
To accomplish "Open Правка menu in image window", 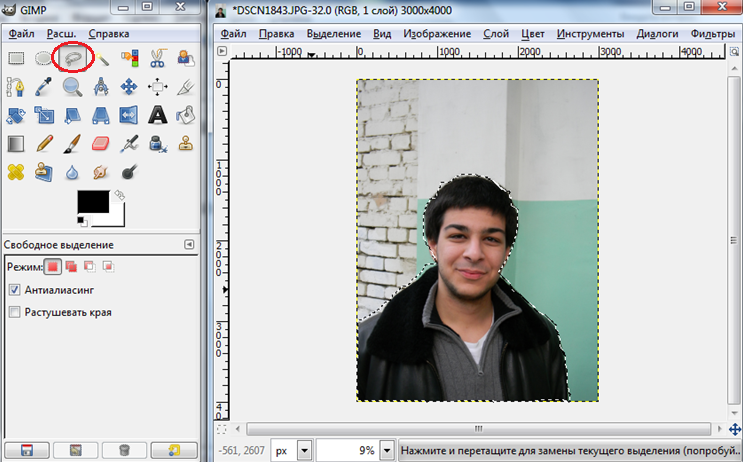I will pyautogui.click(x=276, y=34).
